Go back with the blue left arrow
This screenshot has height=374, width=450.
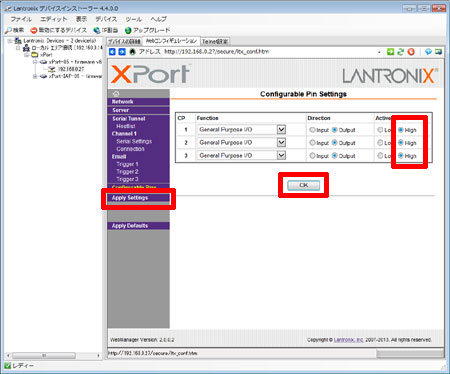point(112,52)
